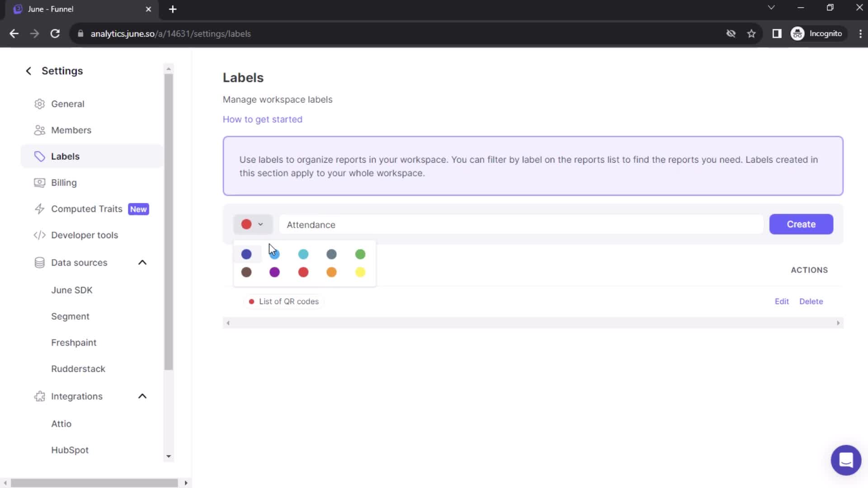
Task: Select the blue color swatch
Action: (246, 254)
